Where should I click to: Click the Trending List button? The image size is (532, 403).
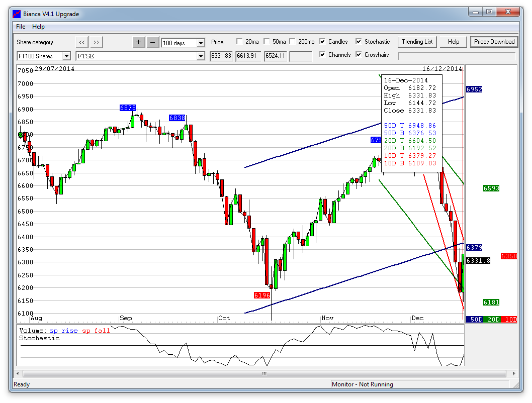tap(417, 42)
